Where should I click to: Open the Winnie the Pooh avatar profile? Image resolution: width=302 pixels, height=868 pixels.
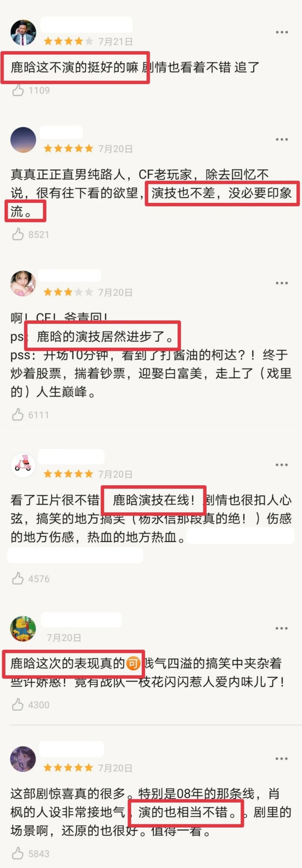coord(23,629)
